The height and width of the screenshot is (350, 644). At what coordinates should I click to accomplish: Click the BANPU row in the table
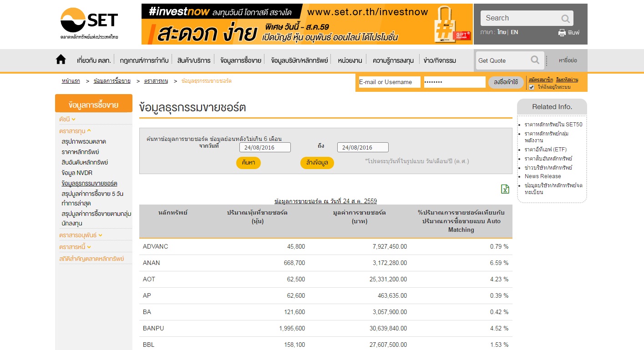pos(326,328)
